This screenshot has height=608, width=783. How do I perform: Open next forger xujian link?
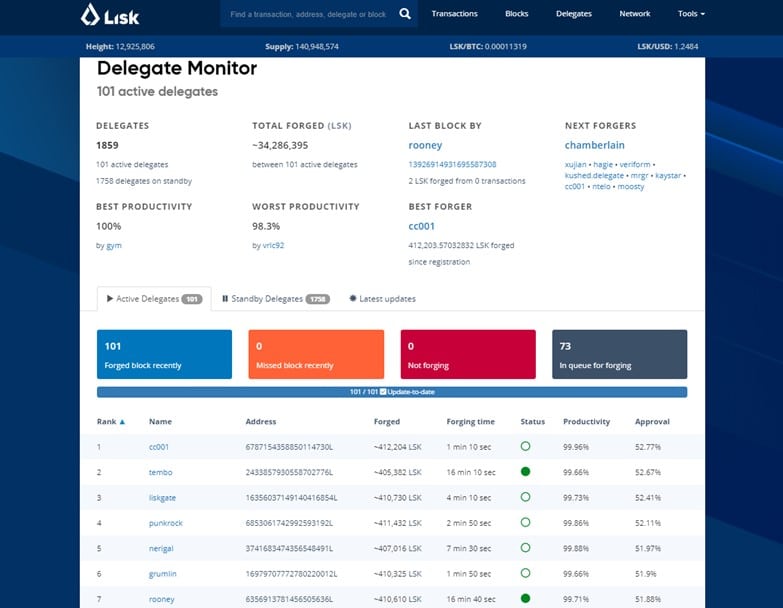tap(575, 164)
